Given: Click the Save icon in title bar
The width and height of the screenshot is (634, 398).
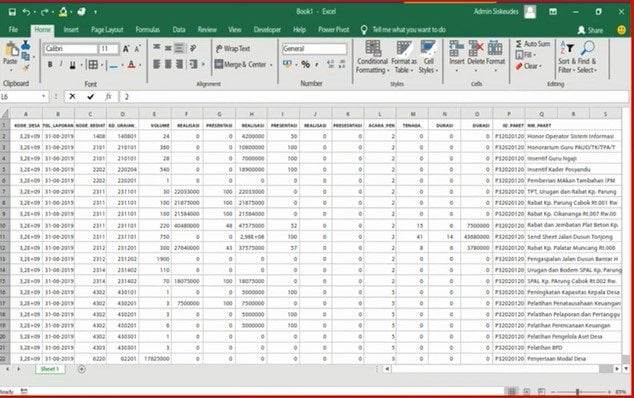Looking at the screenshot, I should pos(12,12).
